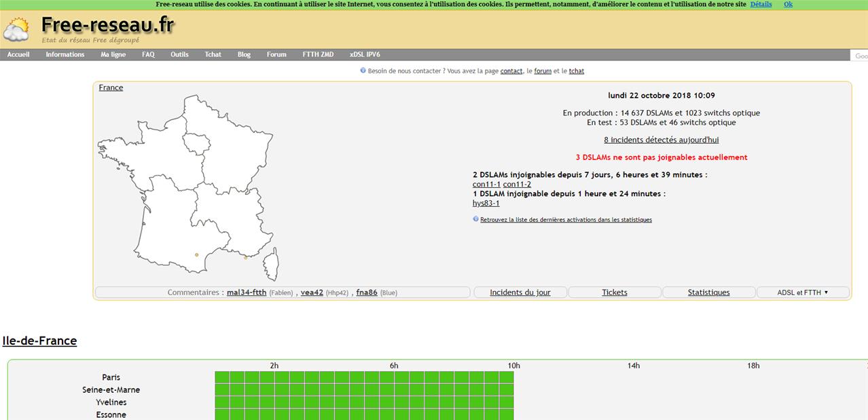
Task: Open the FAQ menu item
Action: tap(148, 55)
